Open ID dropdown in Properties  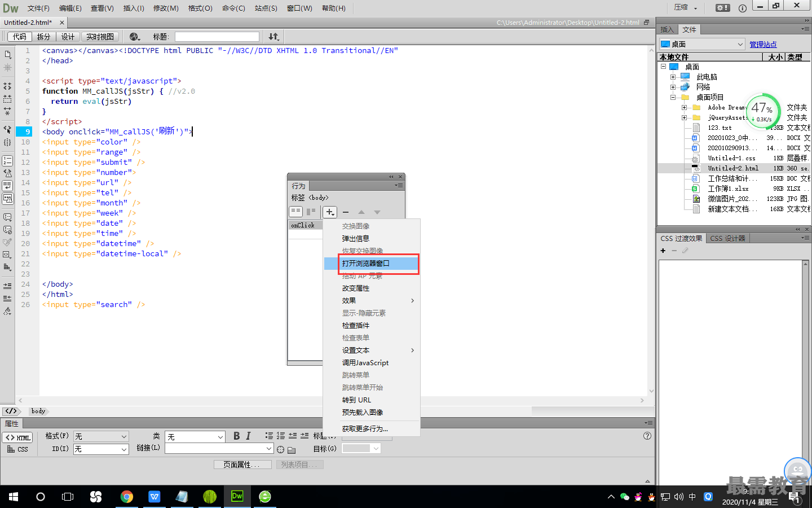pyautogui.click(x=101, y=449)
